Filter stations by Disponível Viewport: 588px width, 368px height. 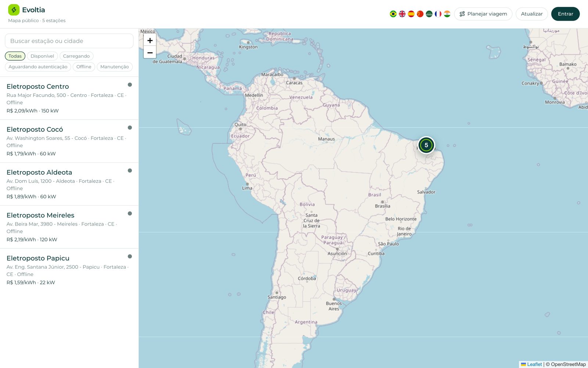pyautogui.click(x=42, y=56)
